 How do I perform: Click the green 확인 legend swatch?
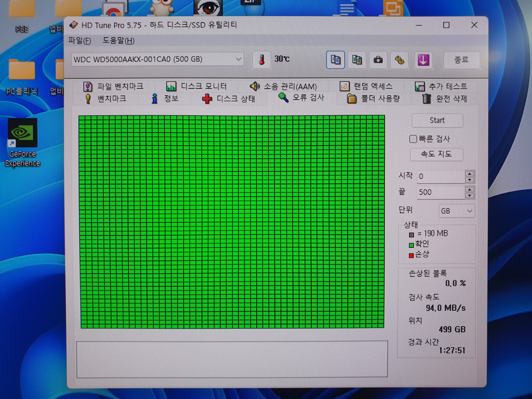[411, 245]
